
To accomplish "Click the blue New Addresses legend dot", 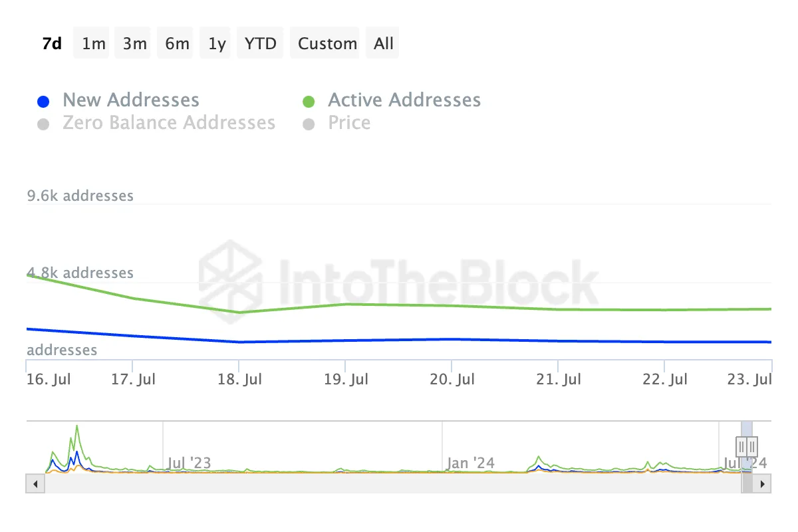I will 43,102.
